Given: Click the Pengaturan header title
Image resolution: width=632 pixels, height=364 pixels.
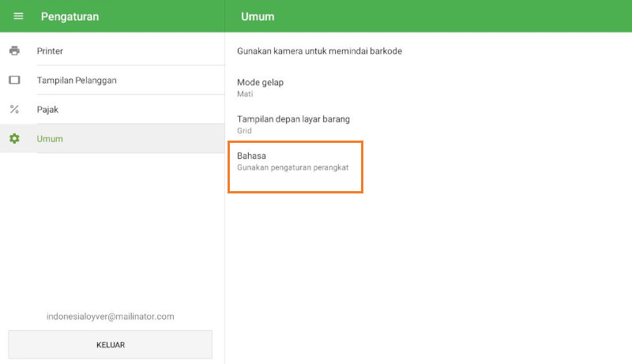Looking at the screenshot, I should 69,16.
